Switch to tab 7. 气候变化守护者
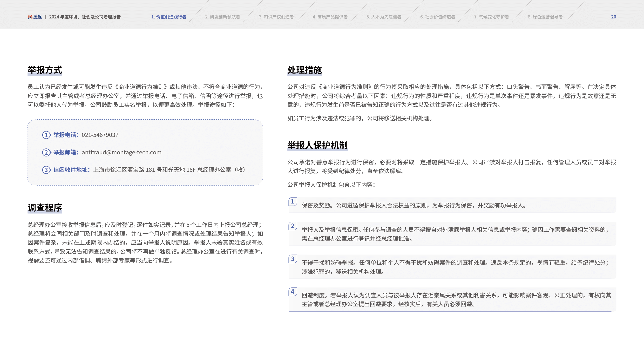Image resolution: width=644 pixels, height=361 pixels. coord(491,17)
